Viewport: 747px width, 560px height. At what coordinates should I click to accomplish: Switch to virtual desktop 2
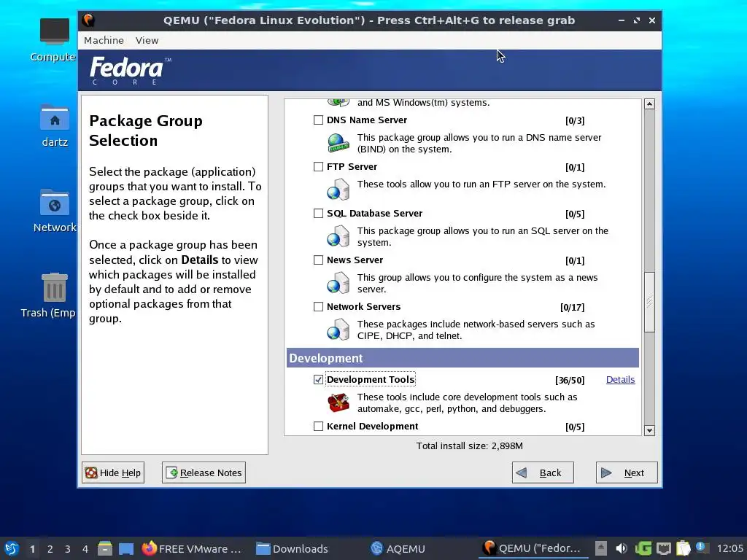point(50,549)
